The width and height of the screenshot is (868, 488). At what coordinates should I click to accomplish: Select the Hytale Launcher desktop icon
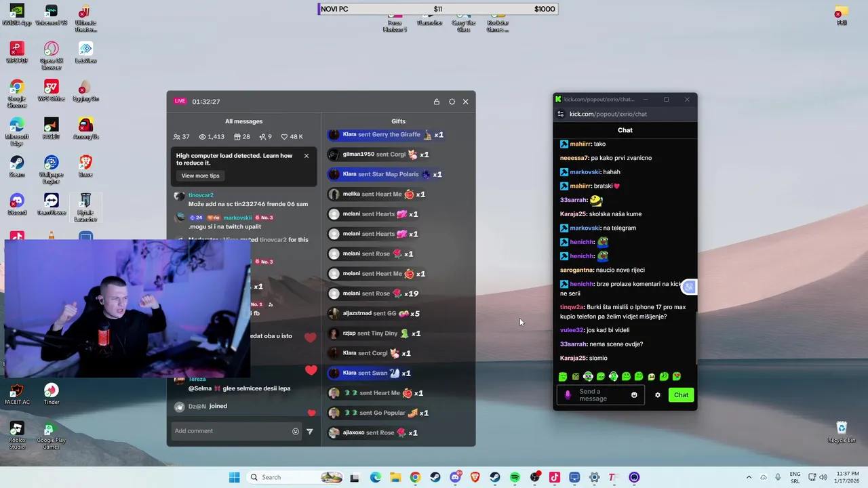click(x=85, y=207)
